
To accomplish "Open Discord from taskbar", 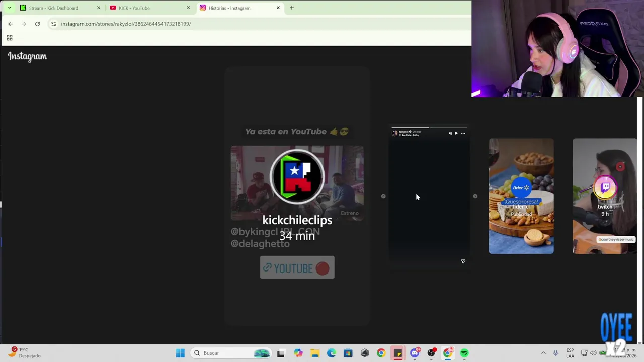I will coord(414,353).
